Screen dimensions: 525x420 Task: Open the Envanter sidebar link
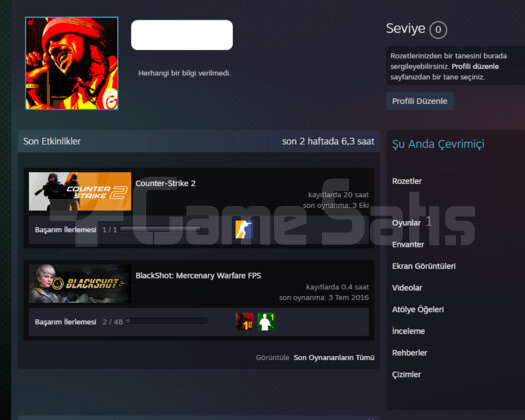[408, 244]
